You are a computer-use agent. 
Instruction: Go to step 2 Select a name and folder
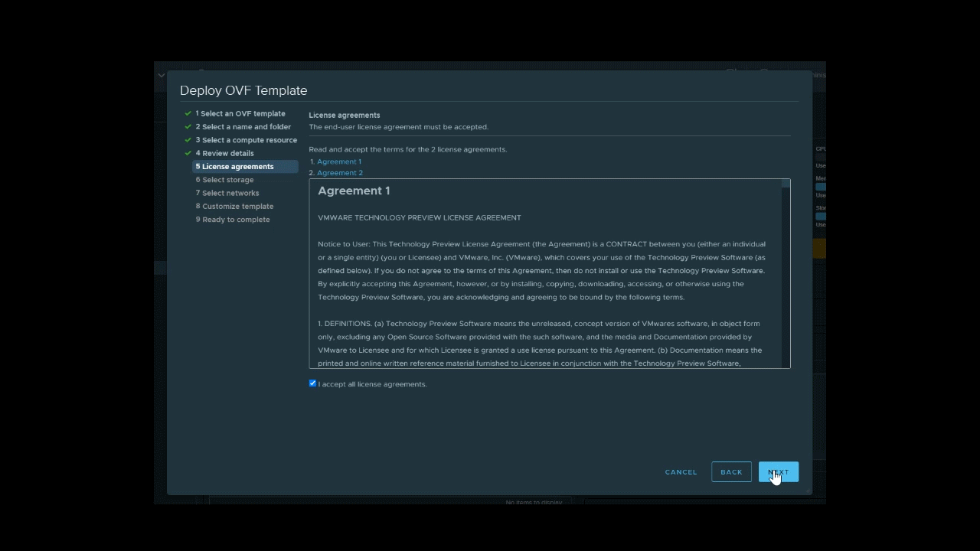[x=243, y=127]
